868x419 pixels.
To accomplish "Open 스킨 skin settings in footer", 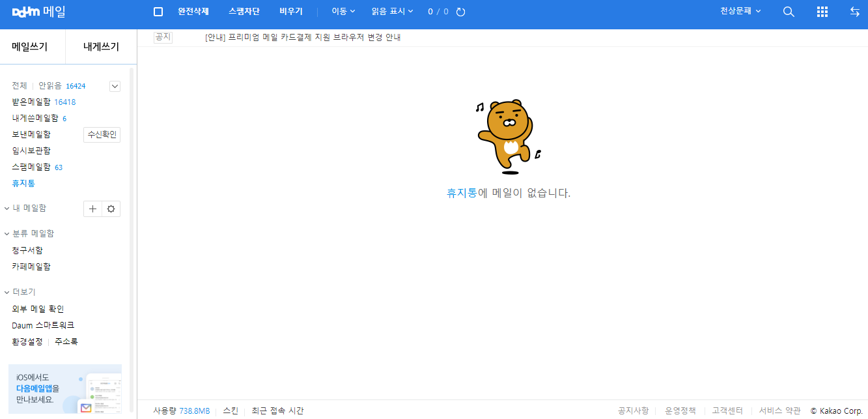I will [x=231, y=411].
